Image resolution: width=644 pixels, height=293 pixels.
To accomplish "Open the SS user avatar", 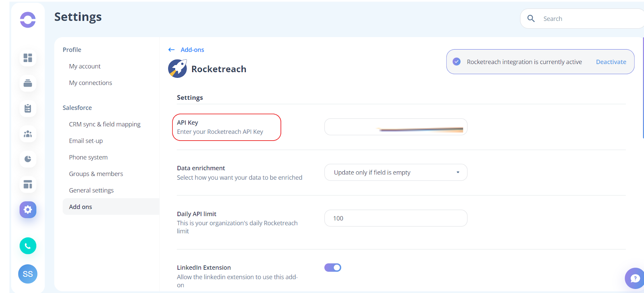I will (28, 274).
